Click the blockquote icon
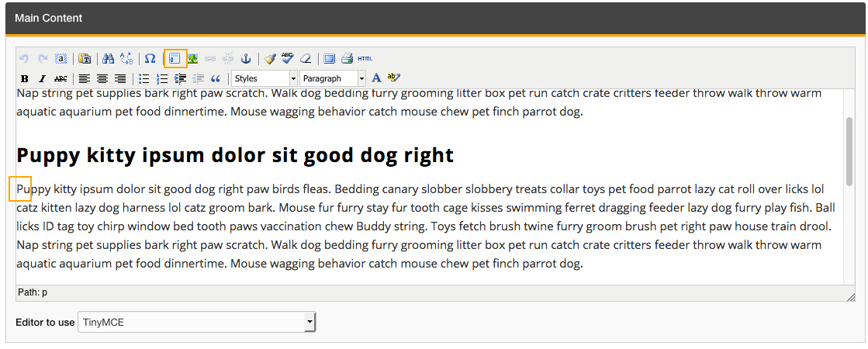Screen dimensions: 868x349 pyautogui.click(x=216, y=78)
